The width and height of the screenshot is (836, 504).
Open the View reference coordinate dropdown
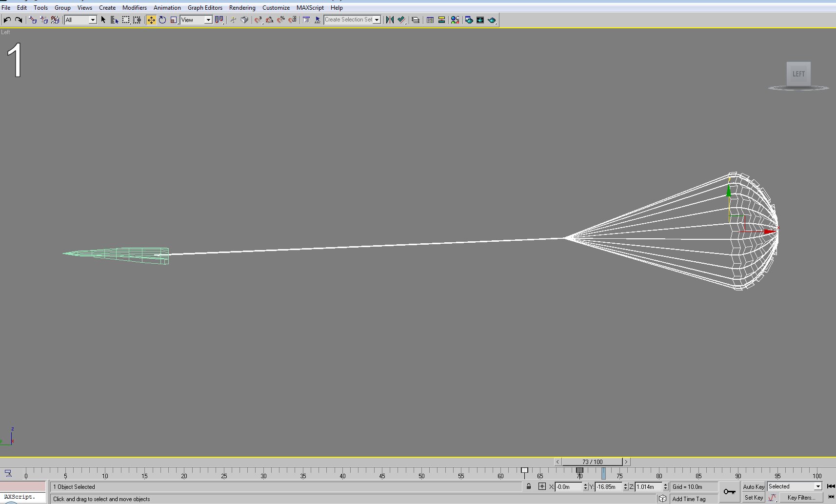pyautogui.click(x=196, y=20)
